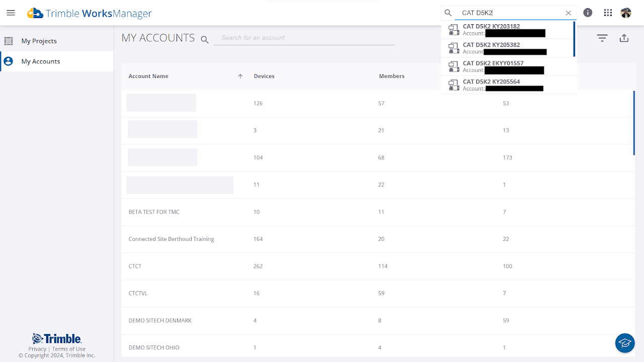Image resolution: width=644 pixels, height=362 pixels.
Task: Click the export upload icon
Action: pyautogui.click(x=624, y=38)
